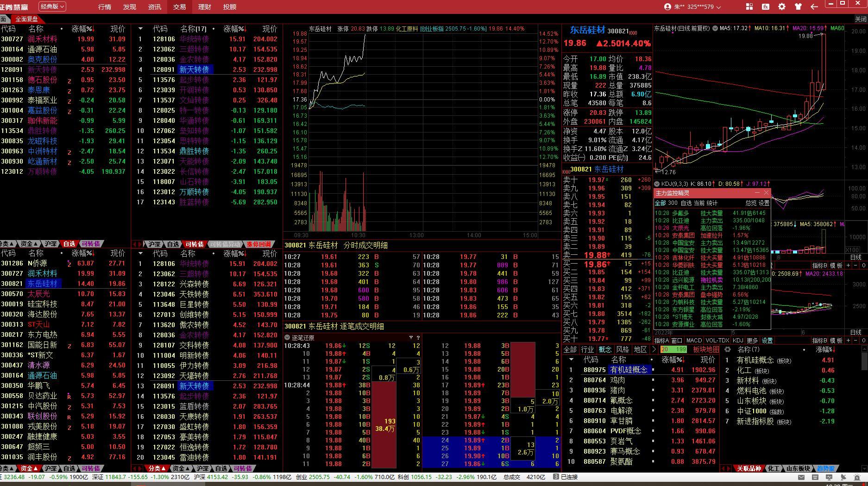Click the 全面复盘 tab button
Image resolution: width=868 pixels, height=486 pixels.
click(x=26, y=19)
